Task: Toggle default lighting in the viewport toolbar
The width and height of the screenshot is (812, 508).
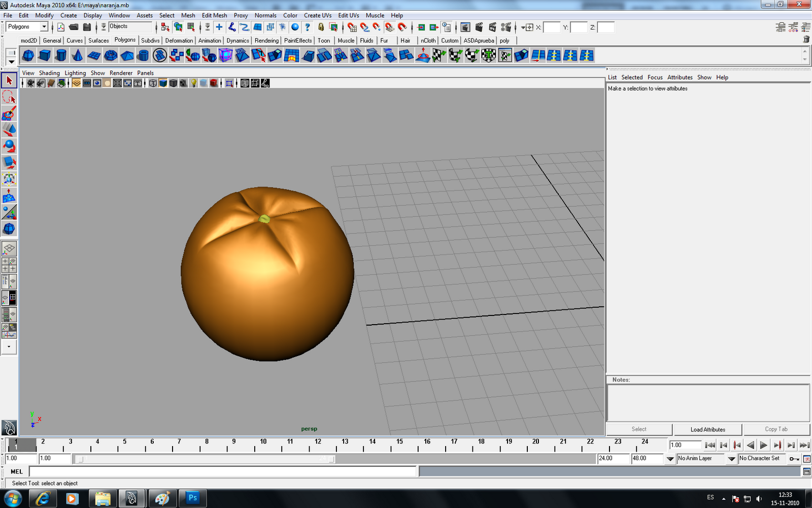Action: pos(193,83)
